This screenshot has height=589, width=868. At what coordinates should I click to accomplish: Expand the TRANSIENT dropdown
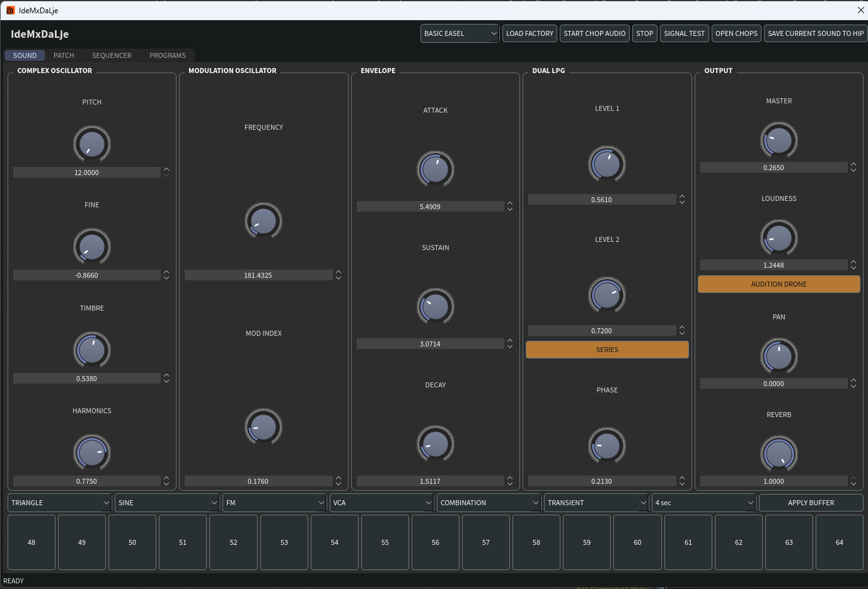[x=596, y=503]
